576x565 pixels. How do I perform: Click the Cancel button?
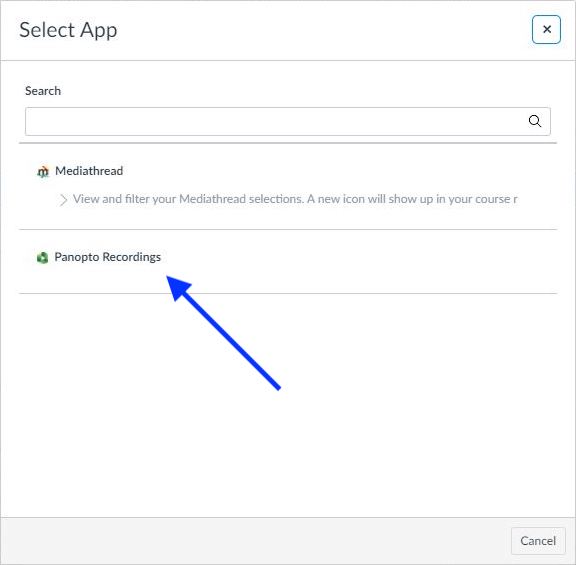[538, 540]
